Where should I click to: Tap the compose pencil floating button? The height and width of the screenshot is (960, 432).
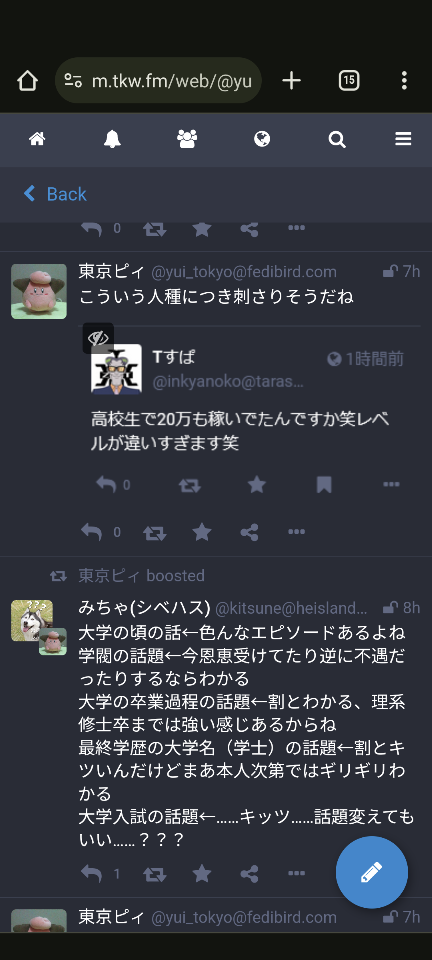[x=371, y=872]
